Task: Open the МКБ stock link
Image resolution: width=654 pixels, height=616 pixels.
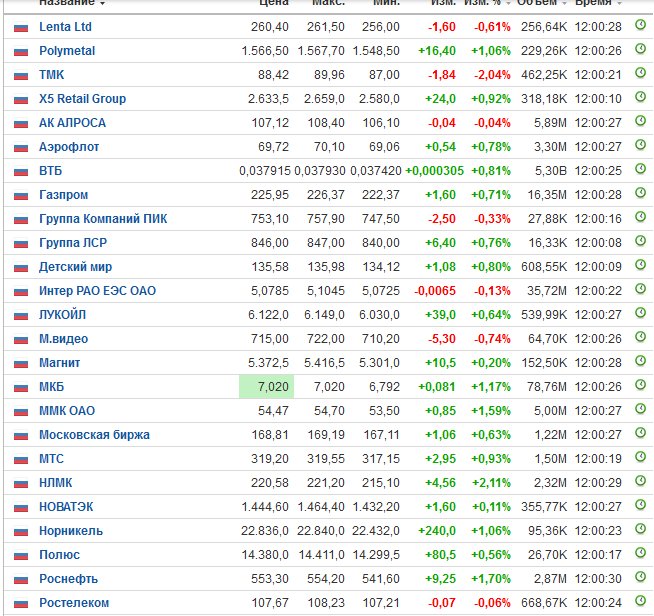Action: [52, 387]
